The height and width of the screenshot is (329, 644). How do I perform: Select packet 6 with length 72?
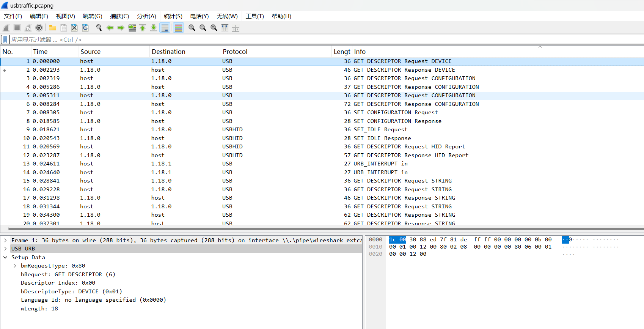pyautogui.click(x=322, y=104)
